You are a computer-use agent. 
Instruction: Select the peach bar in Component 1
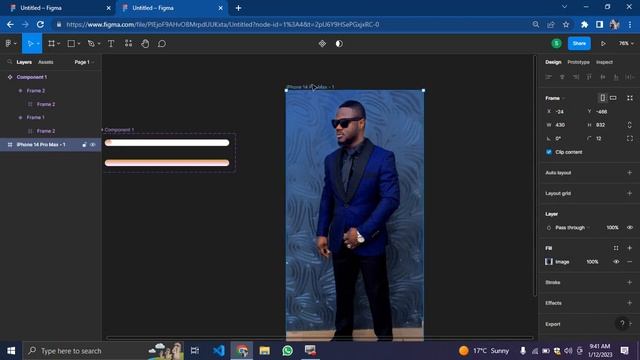pos(167,163)
